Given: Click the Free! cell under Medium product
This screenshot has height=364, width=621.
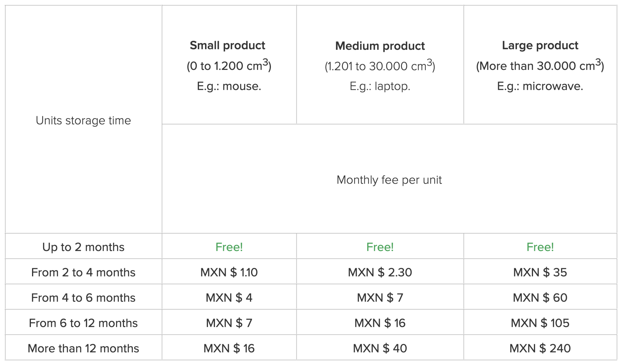Looking at the screenshot, I should pyautogui.click(x=380, y=247).
